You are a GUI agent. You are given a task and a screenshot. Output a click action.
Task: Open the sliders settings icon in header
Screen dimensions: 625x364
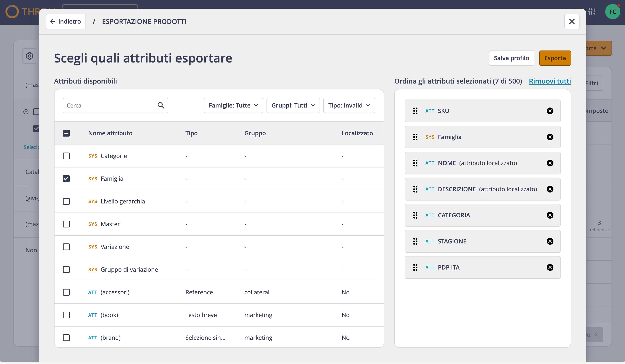click(592, 12)
